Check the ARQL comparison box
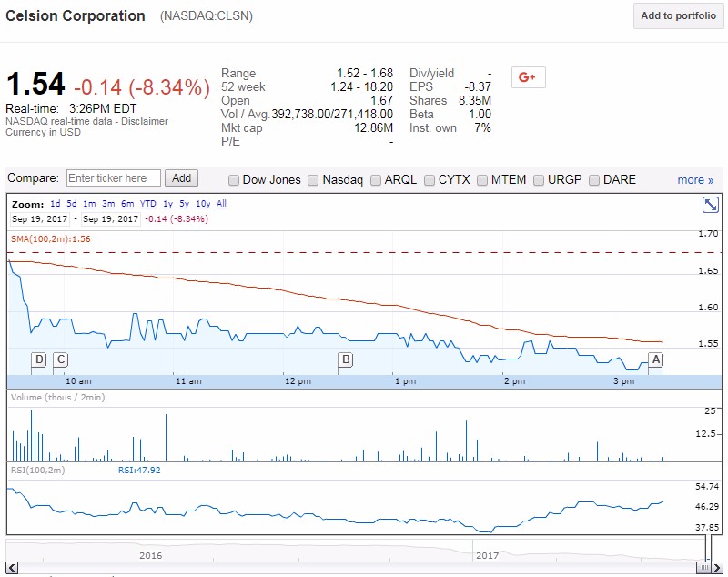This screenshot has width=728, height=577. coord(375,180)
